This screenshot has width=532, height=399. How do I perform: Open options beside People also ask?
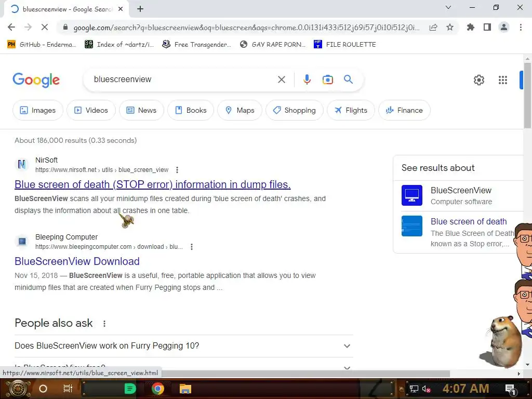[104, 323]
